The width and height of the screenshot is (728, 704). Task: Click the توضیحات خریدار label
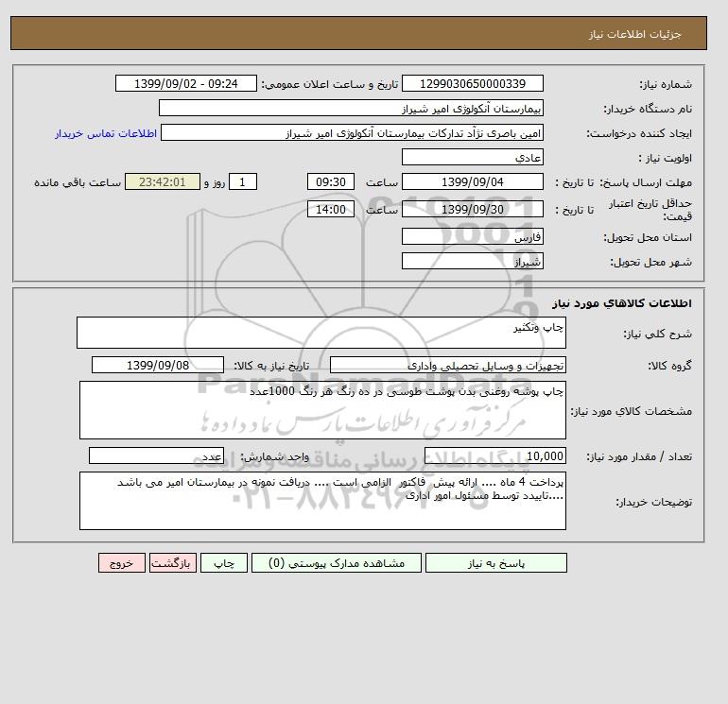coord(653,502)
